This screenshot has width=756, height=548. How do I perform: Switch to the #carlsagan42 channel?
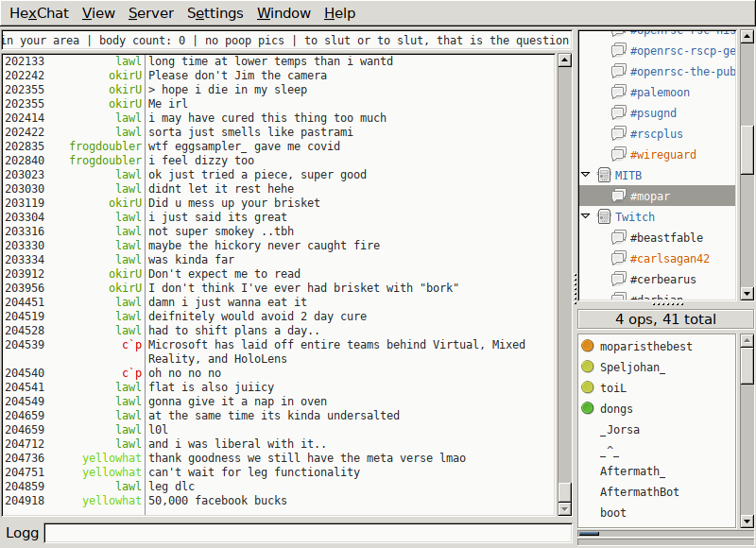pyautogui.click(x=670, y=258)
